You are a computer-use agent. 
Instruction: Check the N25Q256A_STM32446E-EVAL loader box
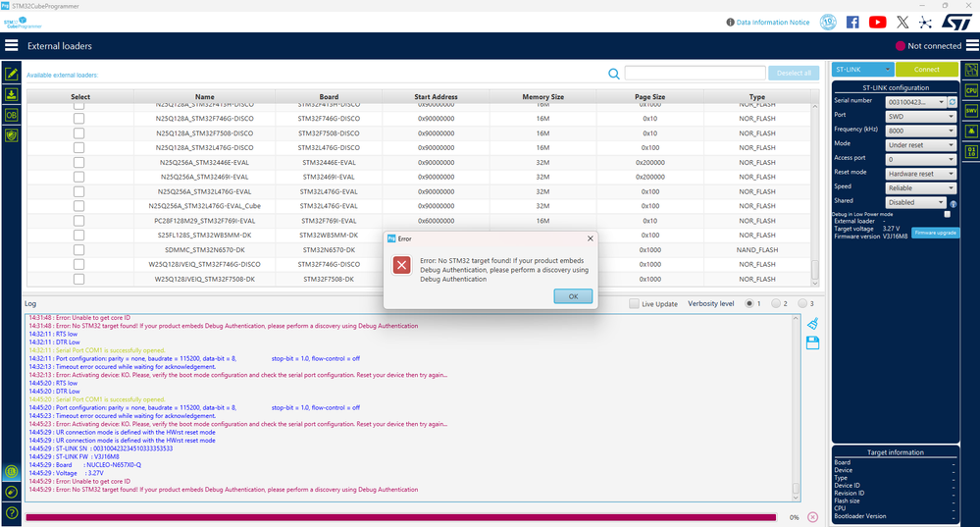point(78,162)
